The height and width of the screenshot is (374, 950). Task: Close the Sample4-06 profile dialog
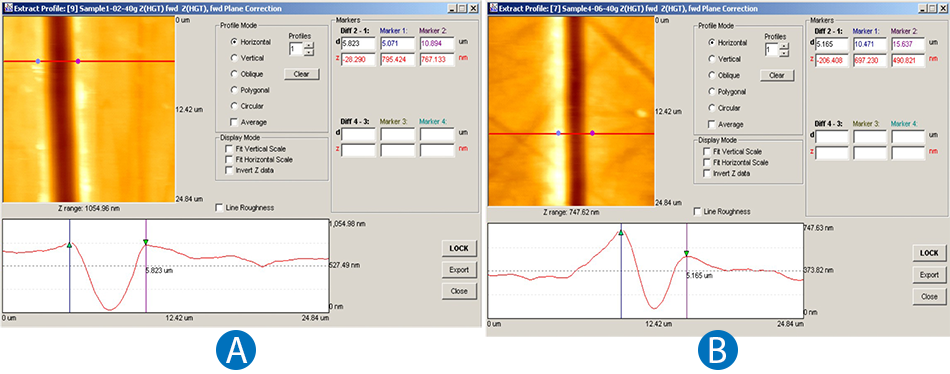[x=929, y=296]
